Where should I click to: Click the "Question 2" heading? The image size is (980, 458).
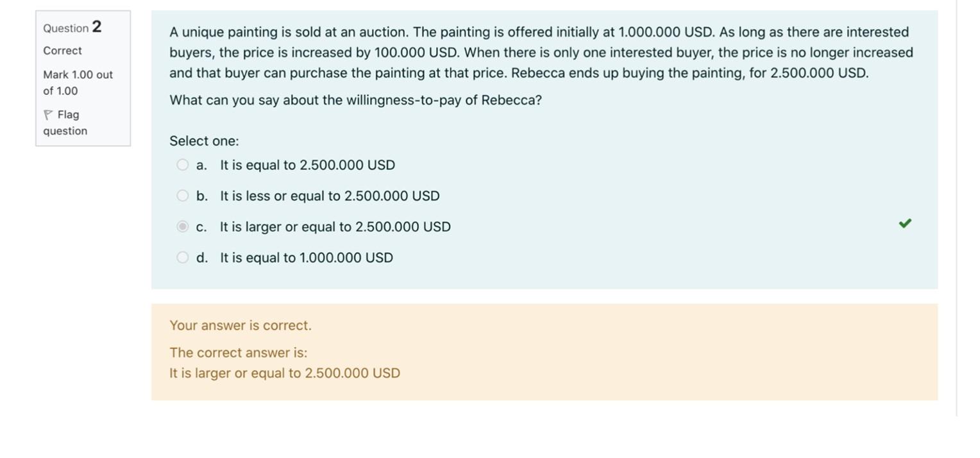tap(72, 27)
